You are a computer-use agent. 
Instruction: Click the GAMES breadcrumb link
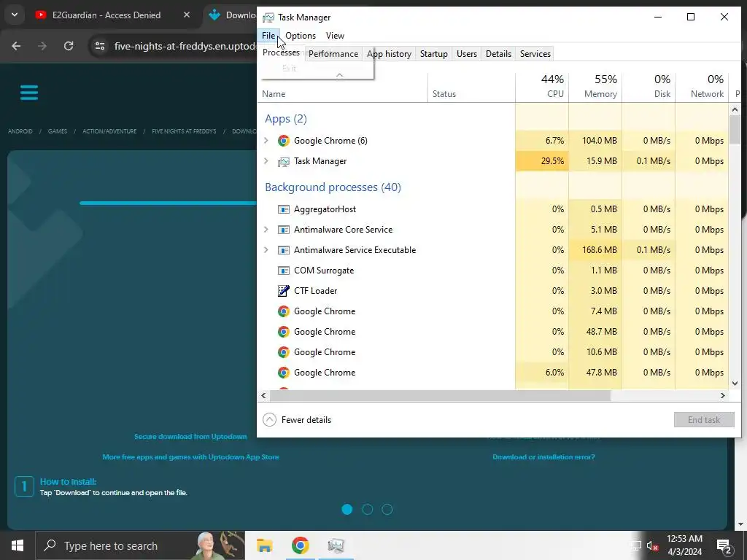[58, 131]
